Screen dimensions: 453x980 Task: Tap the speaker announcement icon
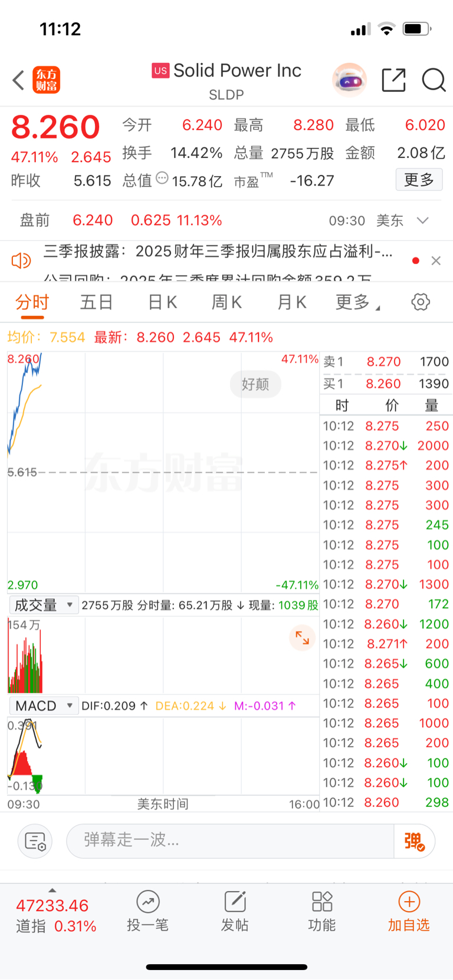21,260
